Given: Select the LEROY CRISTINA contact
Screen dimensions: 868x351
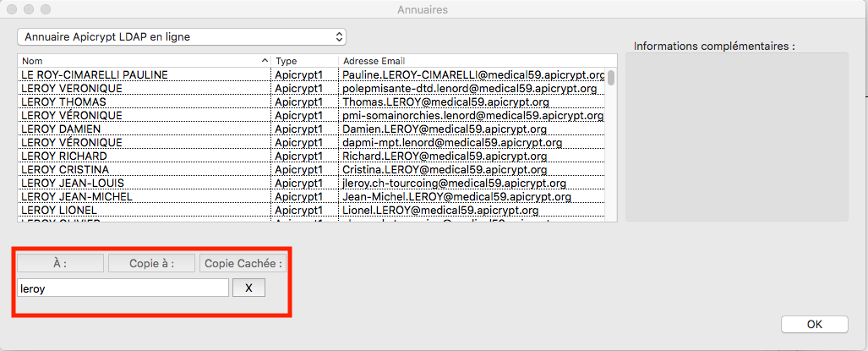Looking at the screenshot, I should (65, 169).
